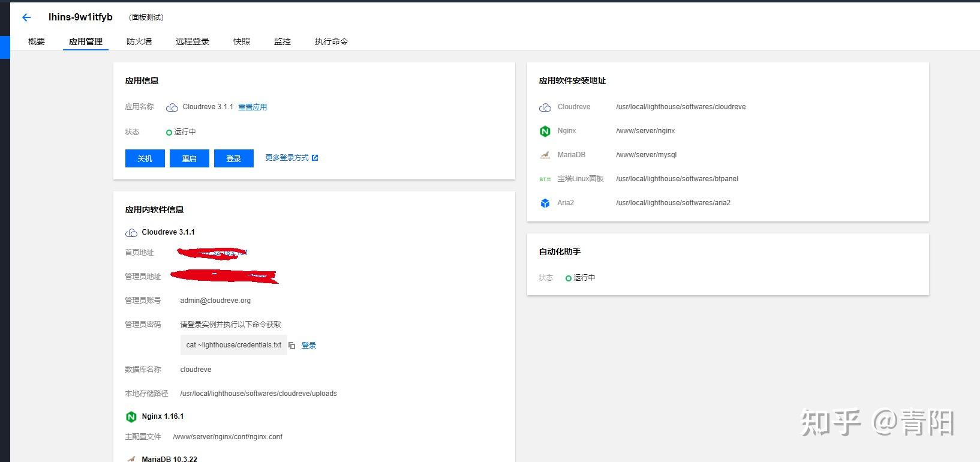
Task: Click Cloudreve cloud icon beside 应用名称
Action: [172, 107]
